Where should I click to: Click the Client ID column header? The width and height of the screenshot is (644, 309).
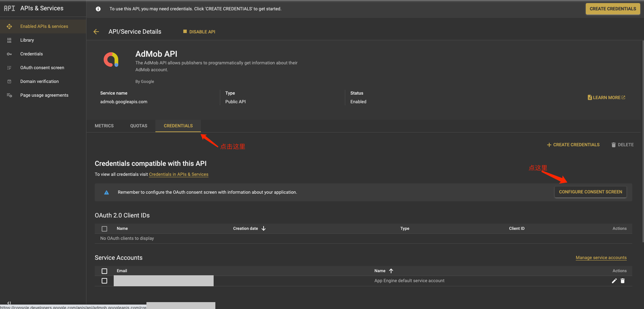point(517,228)
